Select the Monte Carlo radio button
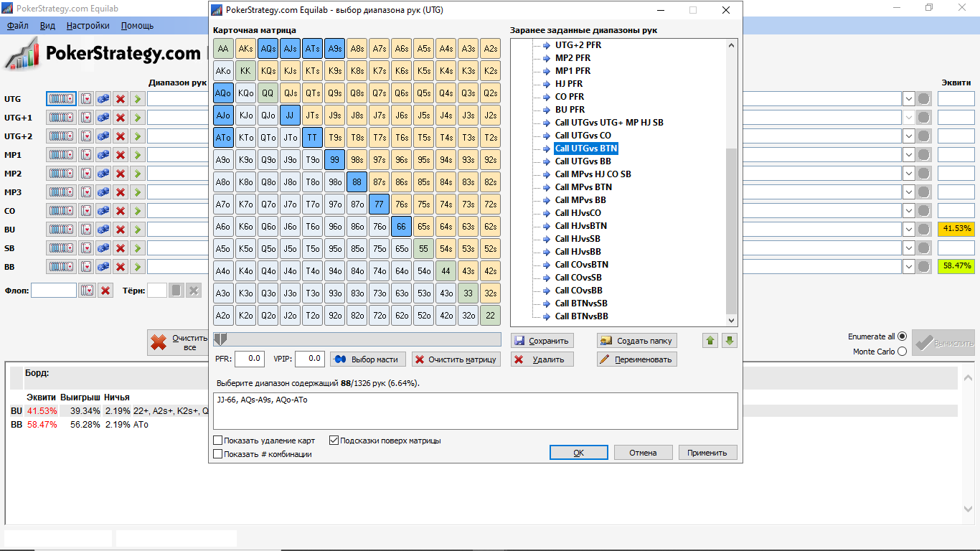This screenshot has width=980, height=551. tap(902, 352)
